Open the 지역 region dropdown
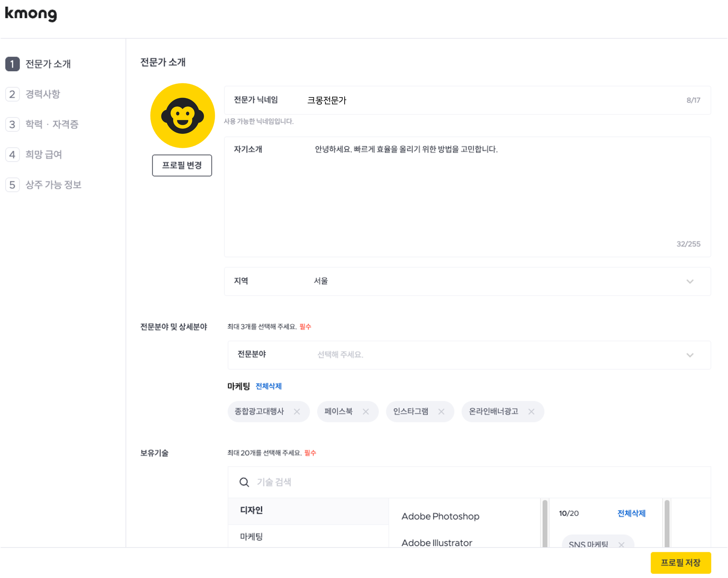Screen dimensions: 728x578 tap(467, 281)
